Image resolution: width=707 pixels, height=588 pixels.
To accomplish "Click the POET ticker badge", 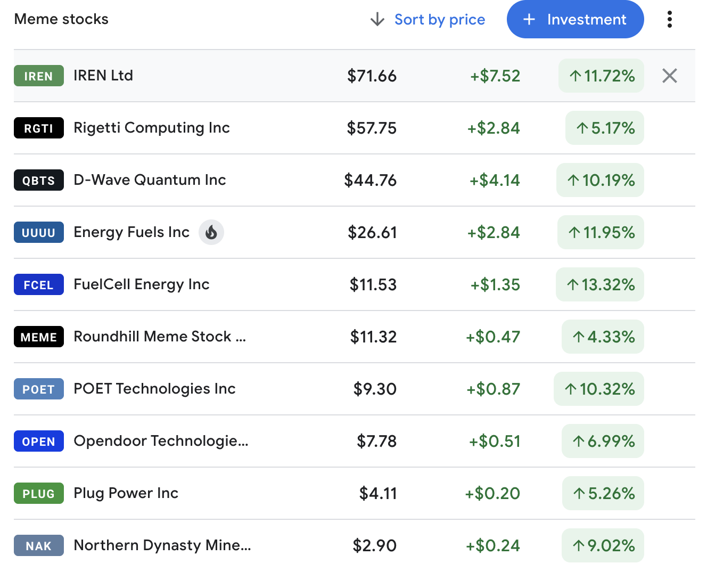I will coord(39,389).
